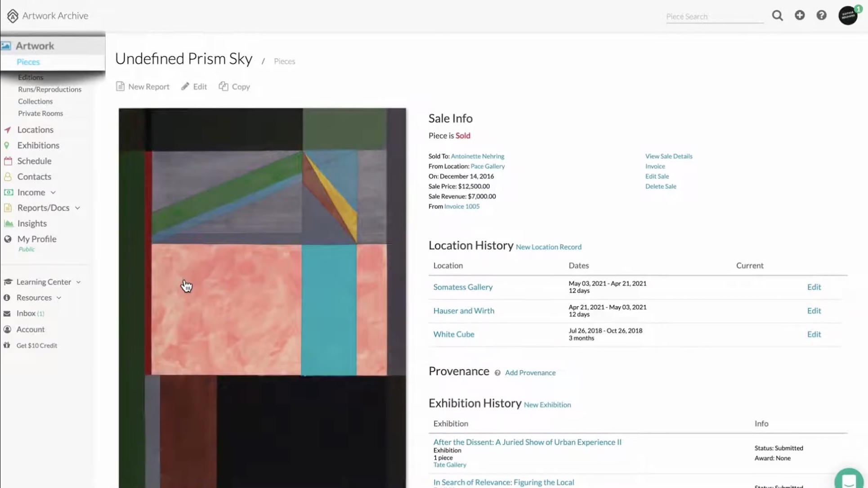Expand the Reports/Docs chevron

click(77, 208)
